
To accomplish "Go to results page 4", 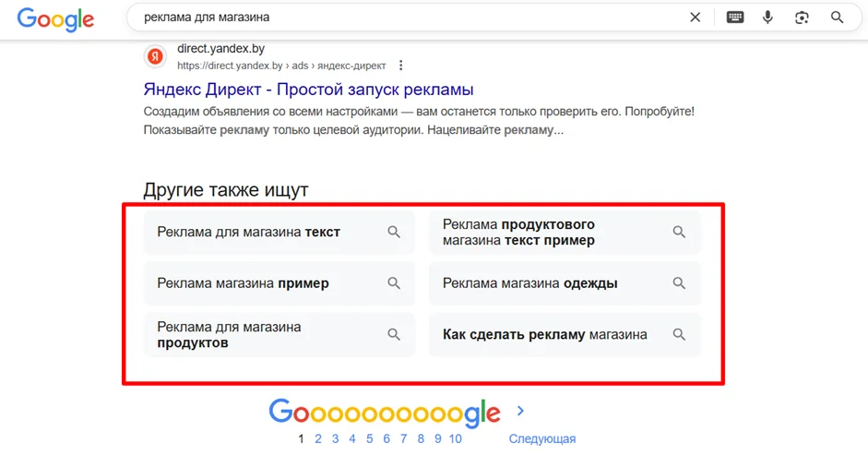I will [352, 438].
